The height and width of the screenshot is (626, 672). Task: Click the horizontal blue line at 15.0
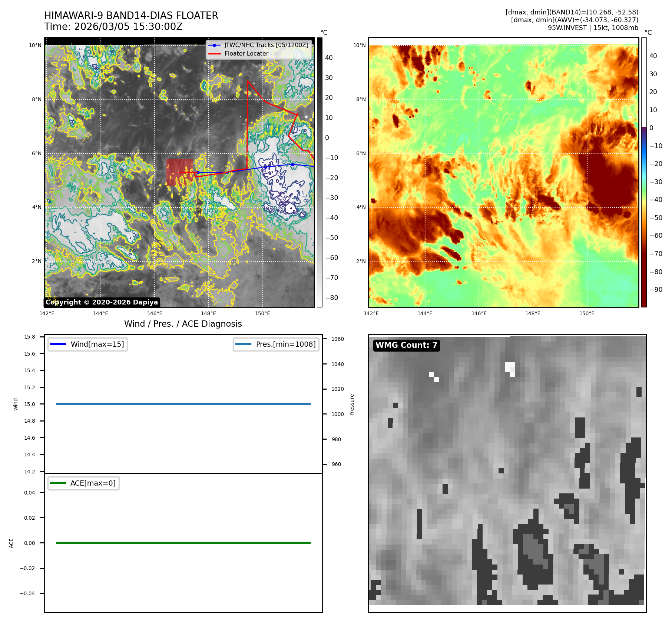[x=183, y=404]
